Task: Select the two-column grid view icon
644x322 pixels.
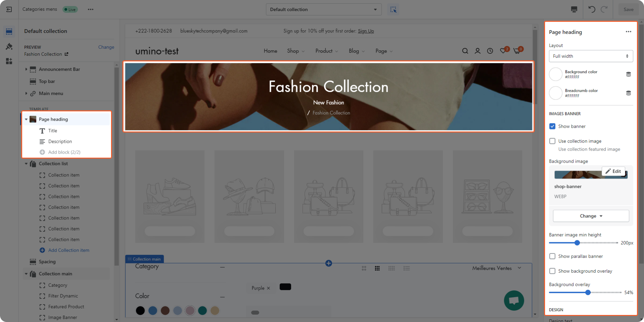Action: pyautogui.click(x=364, y=268)
